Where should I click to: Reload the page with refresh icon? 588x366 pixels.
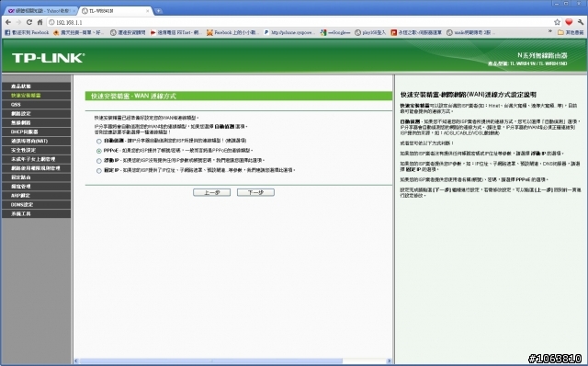pyautogui.click(x=29, y=22)
